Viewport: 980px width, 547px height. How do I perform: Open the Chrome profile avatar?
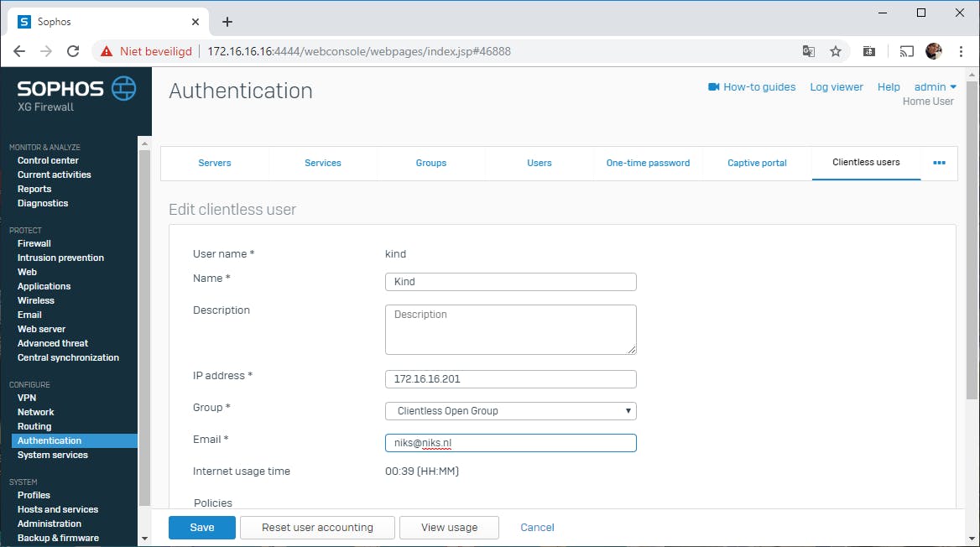click(934, 51)
